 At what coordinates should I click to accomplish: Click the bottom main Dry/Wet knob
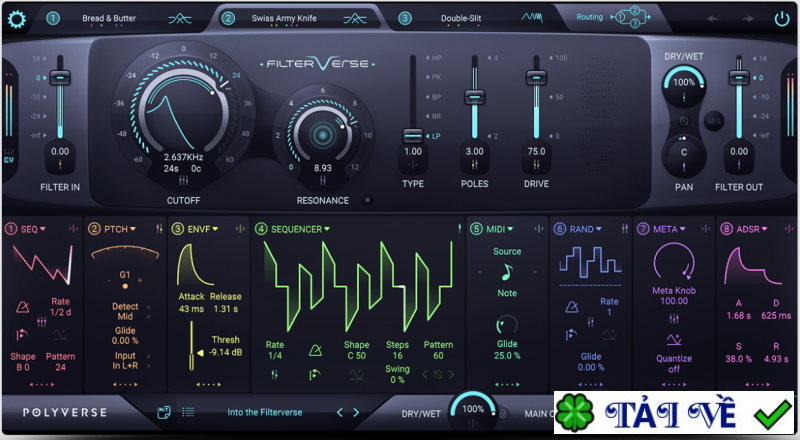click(x=472, y=411)
